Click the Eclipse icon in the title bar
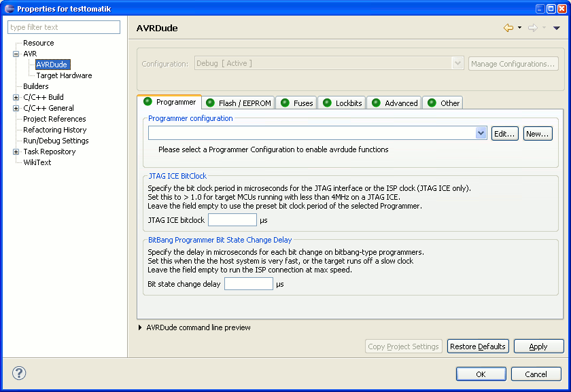Image resolution: width=571 pixels, height=392 pixels. tap(10, 9)
